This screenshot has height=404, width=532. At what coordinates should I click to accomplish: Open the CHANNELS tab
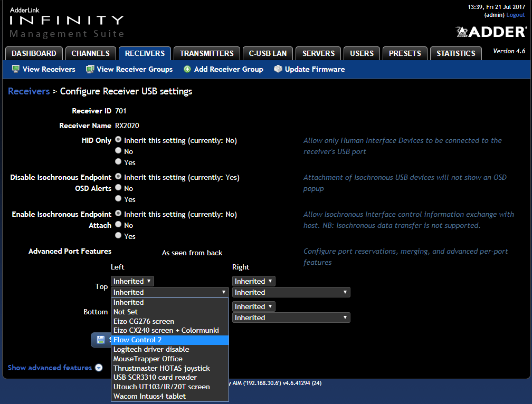(91, 54)
